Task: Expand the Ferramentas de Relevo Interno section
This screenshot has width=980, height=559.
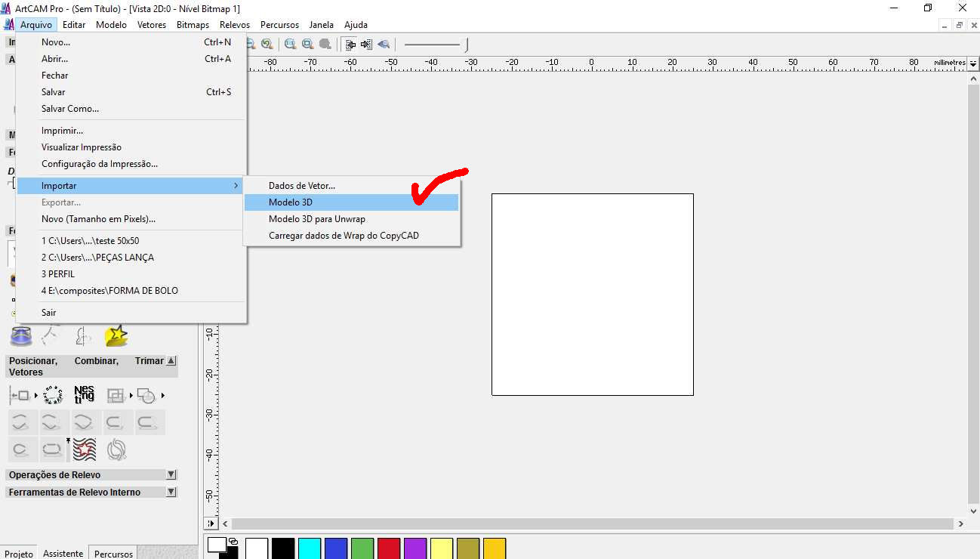Action: pos(171,493)
